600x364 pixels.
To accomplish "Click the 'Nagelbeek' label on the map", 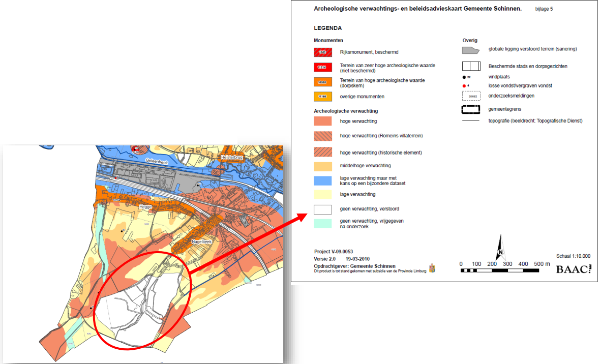I will click(x=202, y=242).
